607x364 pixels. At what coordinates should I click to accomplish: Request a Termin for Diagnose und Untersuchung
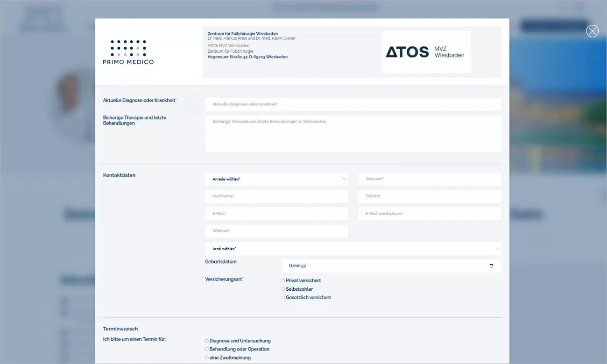(206, 341)
